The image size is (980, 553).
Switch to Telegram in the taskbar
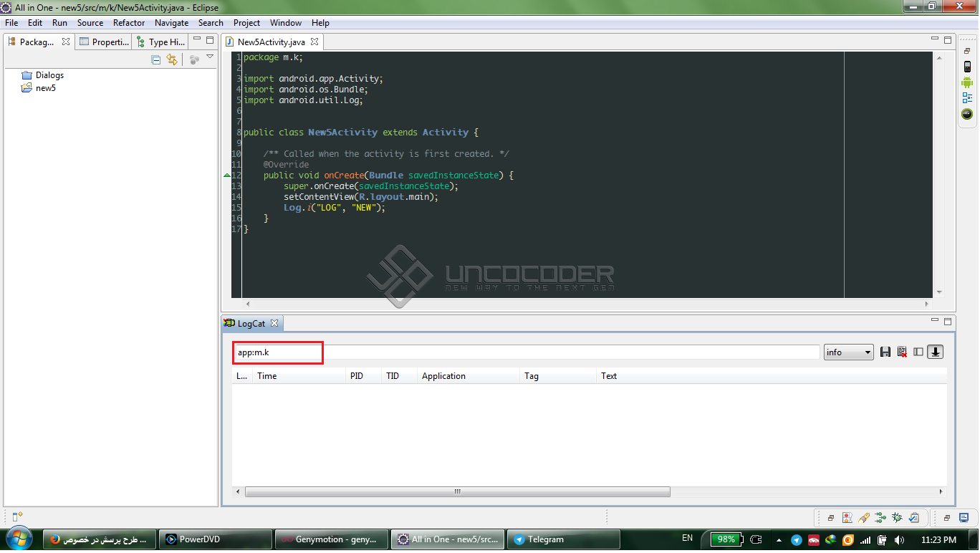click(564, 539)
